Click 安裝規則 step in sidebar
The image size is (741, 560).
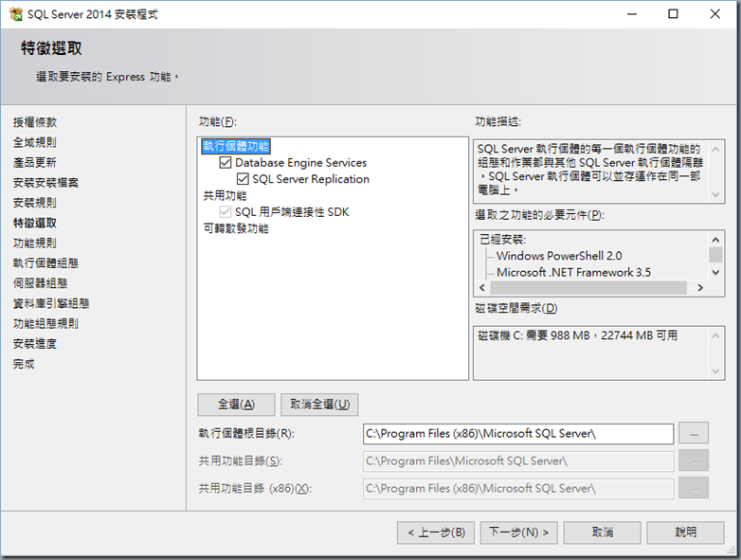click(35, 203)
